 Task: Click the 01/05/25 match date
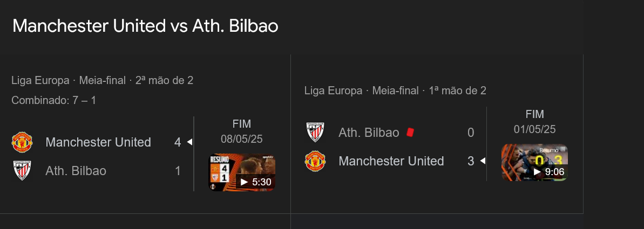tap(534, 129)
